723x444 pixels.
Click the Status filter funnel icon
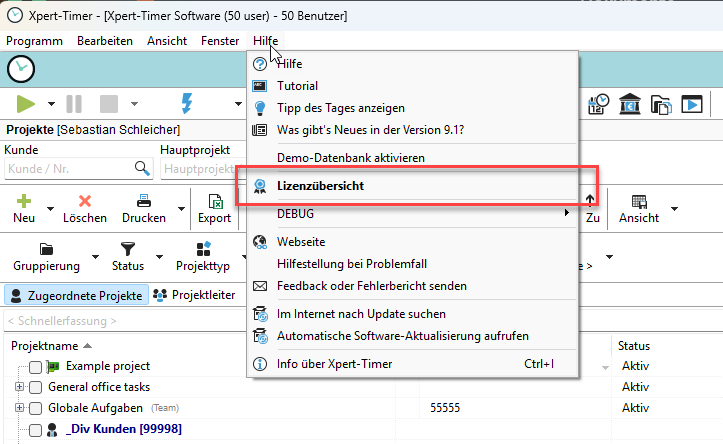pos(128,249)
